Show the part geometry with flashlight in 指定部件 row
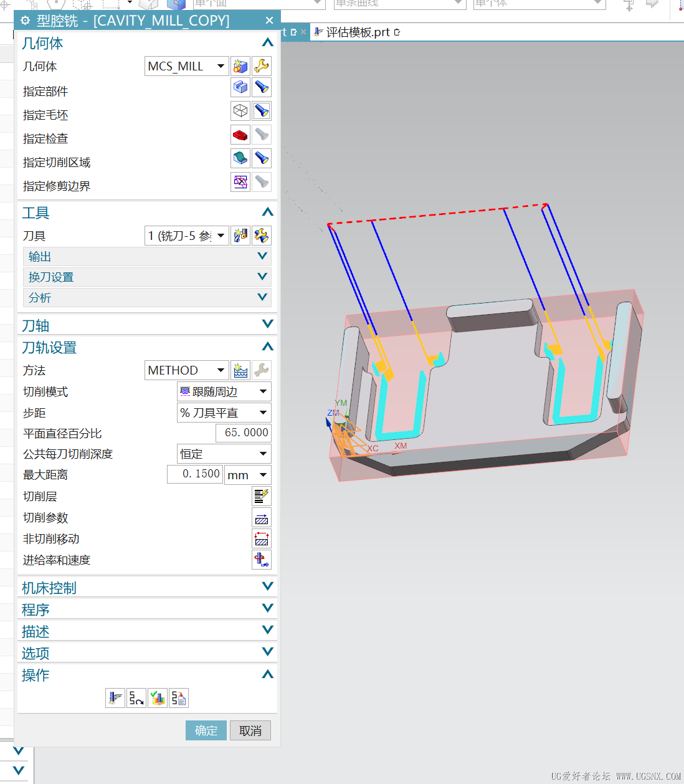This screenshot has width=684, height=784. click(x=262, y=87)
